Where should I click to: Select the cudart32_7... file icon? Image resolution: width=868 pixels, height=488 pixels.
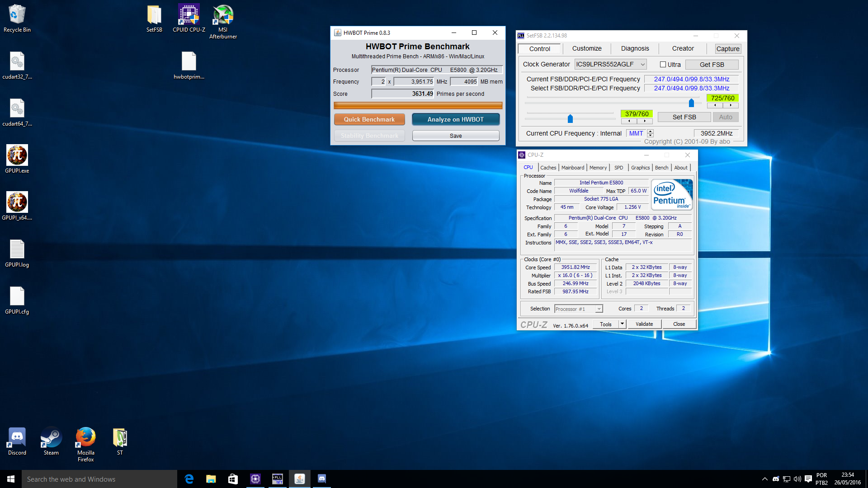click(x=17, y=66)
